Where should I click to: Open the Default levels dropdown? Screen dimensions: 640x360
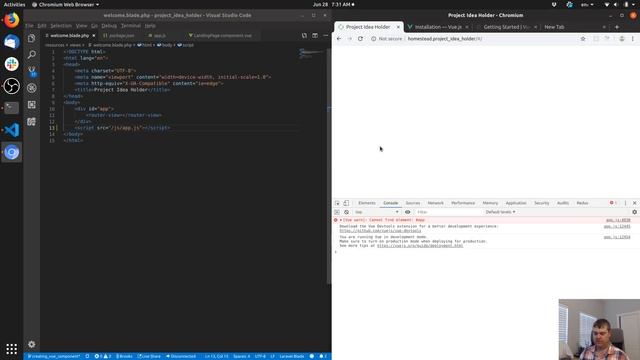[500, 212]
